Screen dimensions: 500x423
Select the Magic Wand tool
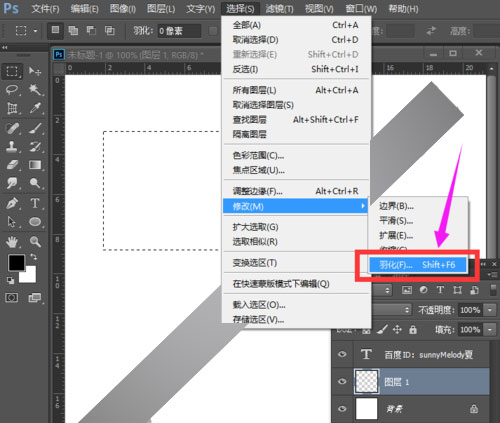point(35,89)
